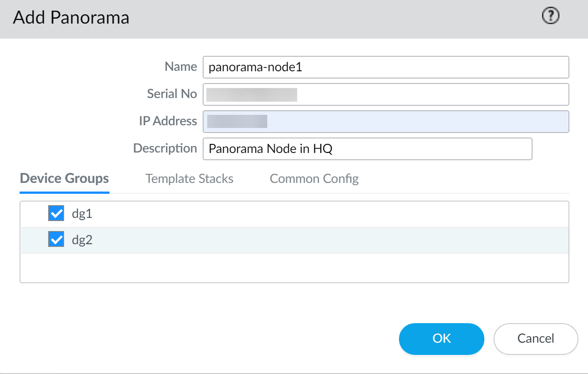Select the Description field with Panorama Node in HQ
This screenshot has height=374, width=588.
pyautogui.click(x=367, y=149)
